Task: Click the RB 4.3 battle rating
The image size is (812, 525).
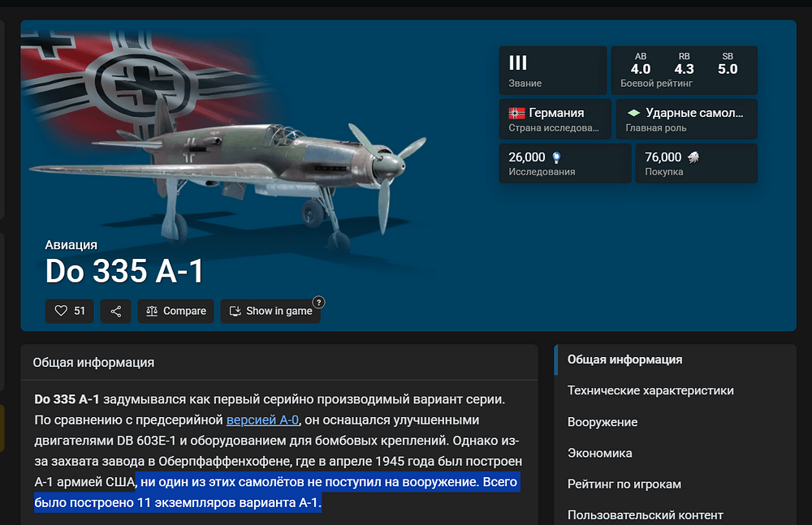Action: pos(684,64)
